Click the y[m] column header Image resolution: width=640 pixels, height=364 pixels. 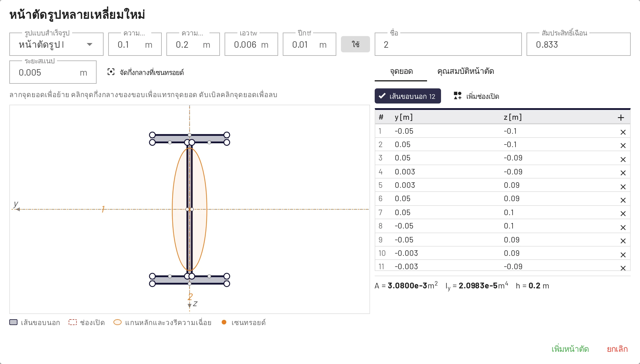pos(404,117)
